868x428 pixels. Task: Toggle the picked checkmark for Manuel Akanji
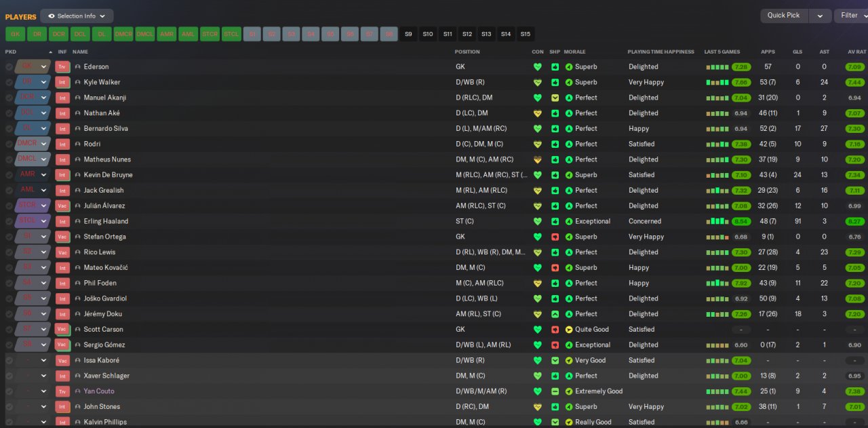9,98
